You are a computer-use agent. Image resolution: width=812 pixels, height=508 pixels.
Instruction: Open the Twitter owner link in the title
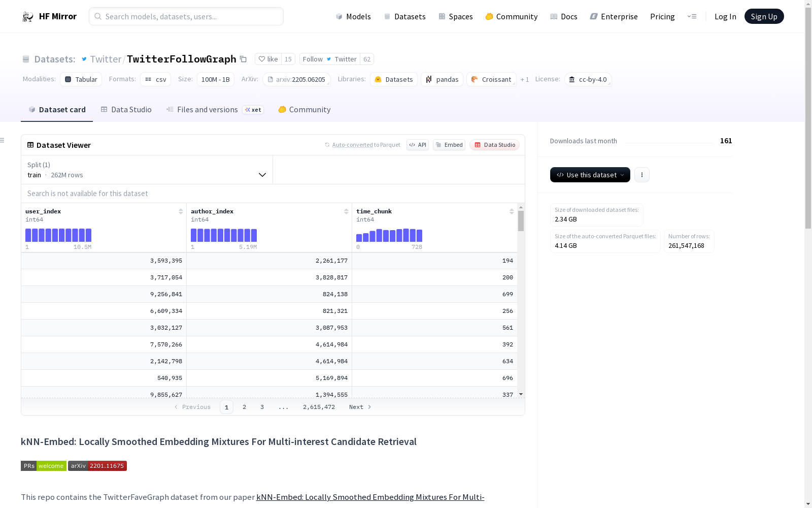coord(106,59)
